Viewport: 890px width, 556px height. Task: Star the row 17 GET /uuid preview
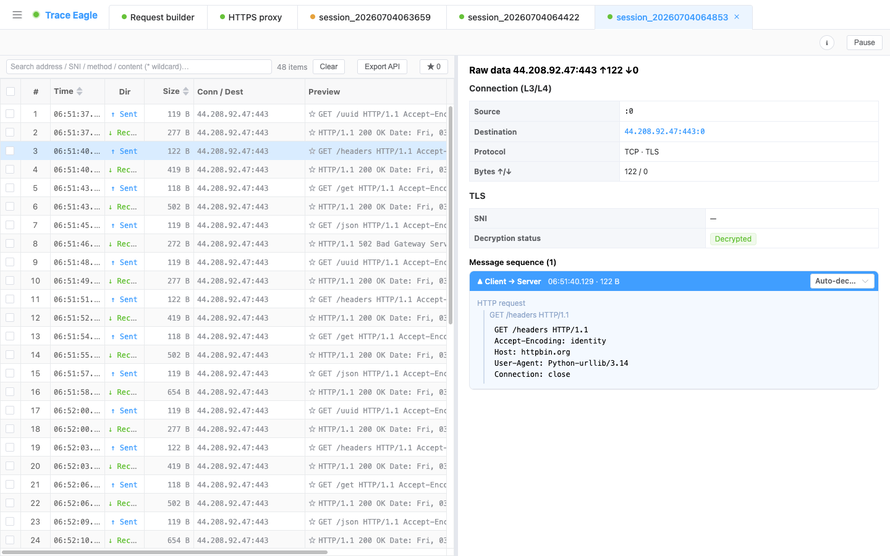(312, 411)
